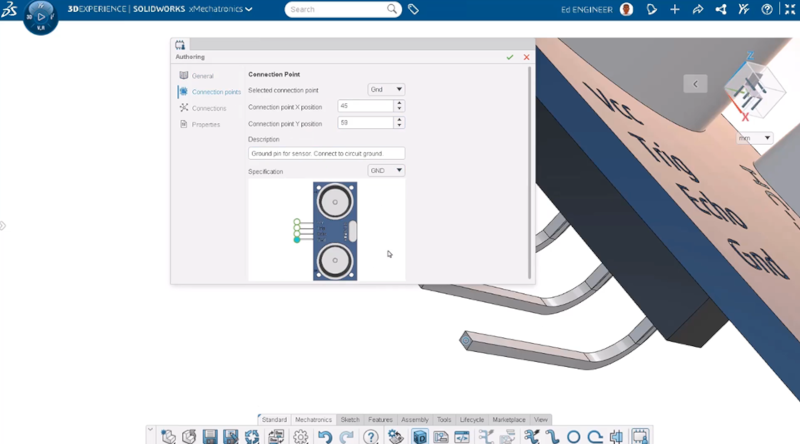800x444 pixels.
Task: Click the tag icon beside search box
Action: pyautogui.click(x=414, y=9)
